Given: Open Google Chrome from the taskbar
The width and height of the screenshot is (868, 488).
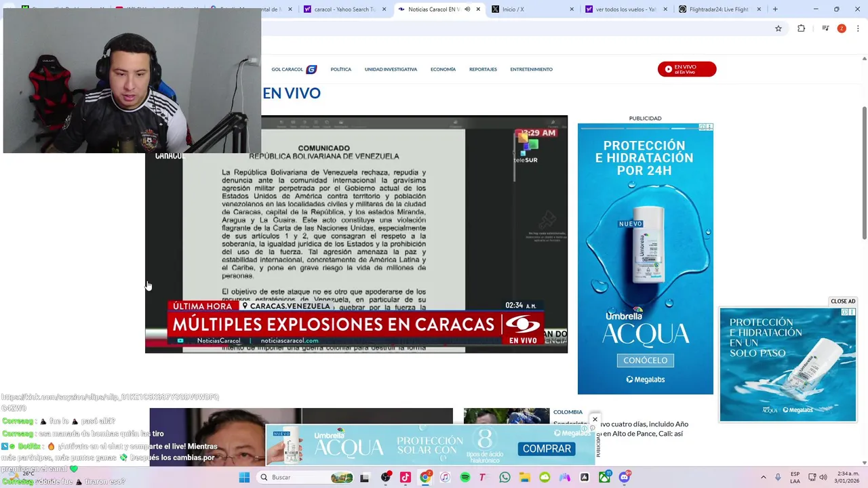Looking at the screenshot, I should point(425,477).
